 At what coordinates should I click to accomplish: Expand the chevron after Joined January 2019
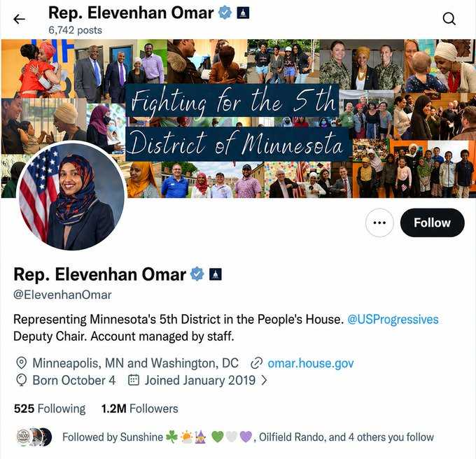pyautogui.click(x=264, y=380)
